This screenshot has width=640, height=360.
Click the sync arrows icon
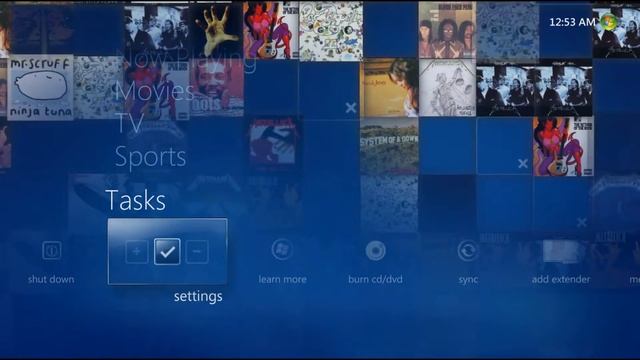coord(468,250)
